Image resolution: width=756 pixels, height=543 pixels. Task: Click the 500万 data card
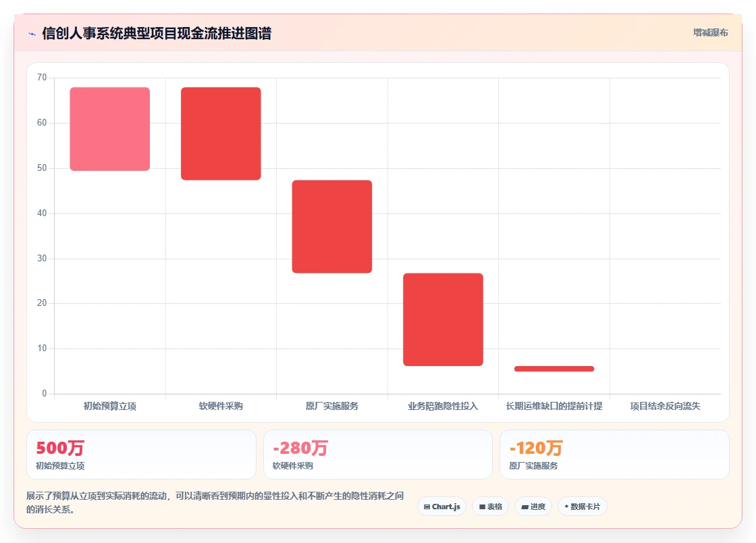(141, 455)
